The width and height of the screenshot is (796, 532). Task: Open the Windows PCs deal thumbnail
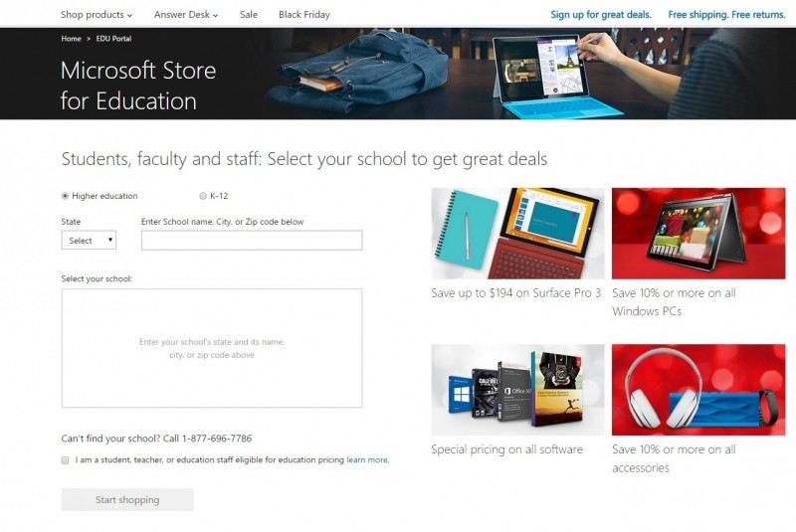pos(698,234)
